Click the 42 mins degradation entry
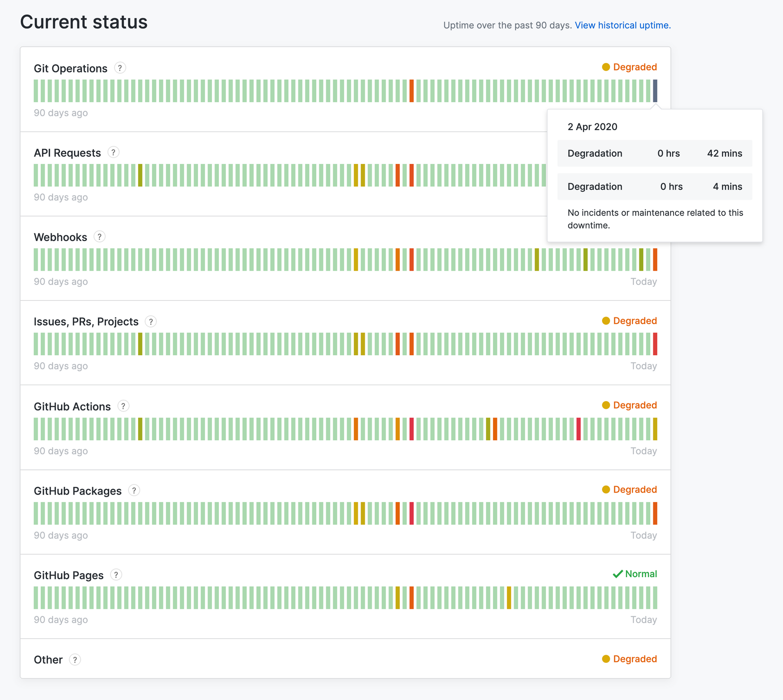Viewport: 783px width, 700px height. 655,153
